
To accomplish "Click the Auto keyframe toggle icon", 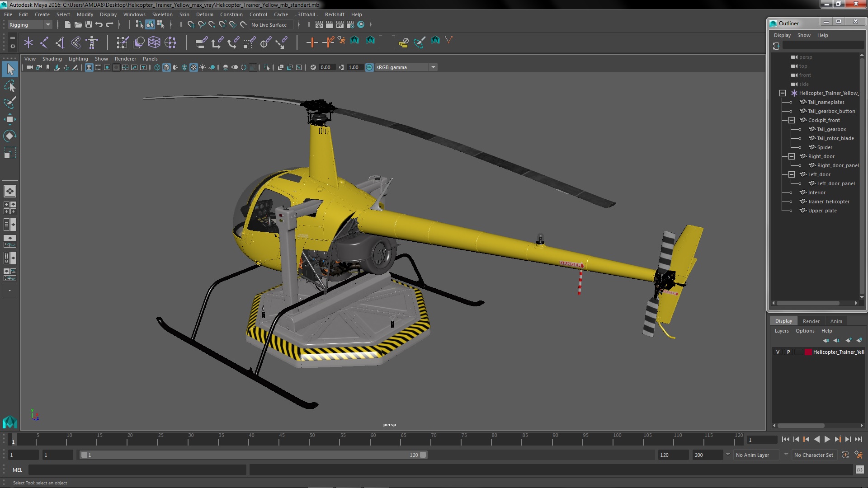I will [x=845, y=455].
